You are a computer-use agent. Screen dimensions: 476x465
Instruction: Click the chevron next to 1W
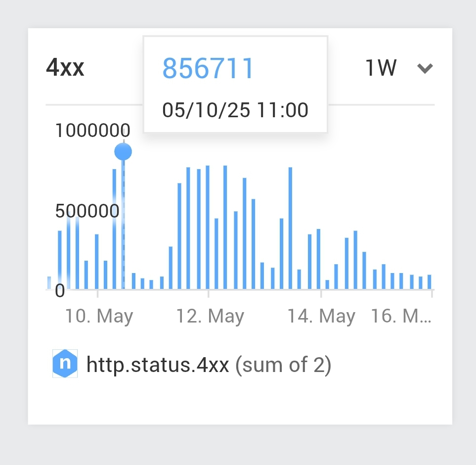point(425,68)
